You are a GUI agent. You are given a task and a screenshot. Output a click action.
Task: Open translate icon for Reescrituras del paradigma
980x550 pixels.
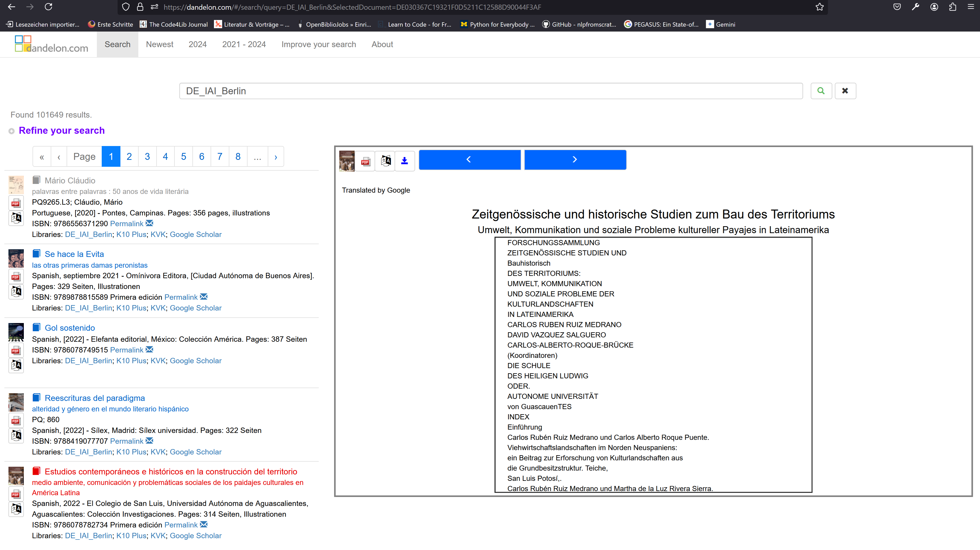[16, 435]
